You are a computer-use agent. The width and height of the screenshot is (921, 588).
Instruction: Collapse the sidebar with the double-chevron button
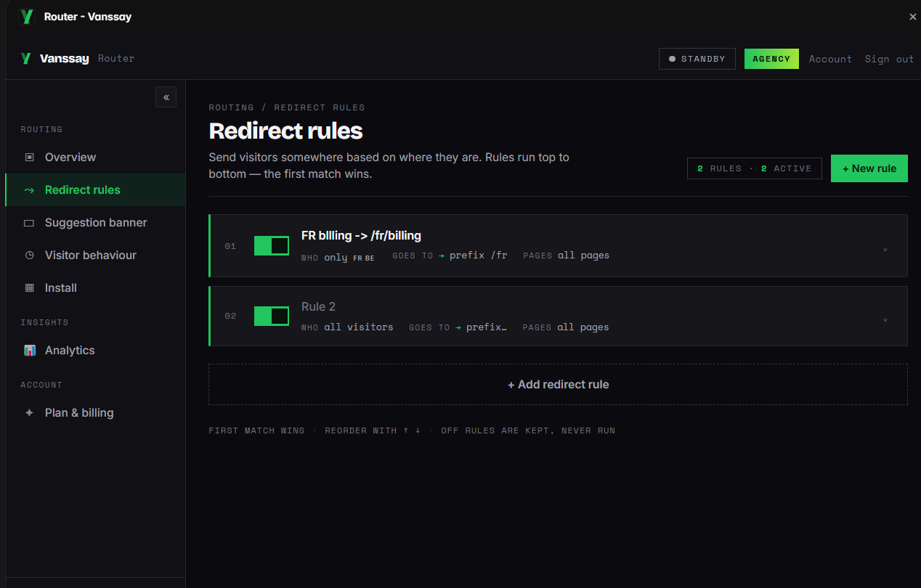(x=166, y=97)
